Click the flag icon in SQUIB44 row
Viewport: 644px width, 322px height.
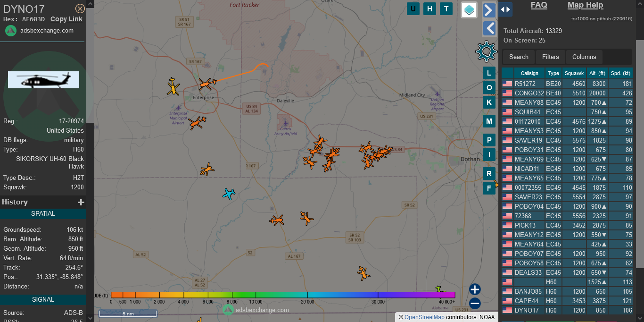(x=507, y=112)
